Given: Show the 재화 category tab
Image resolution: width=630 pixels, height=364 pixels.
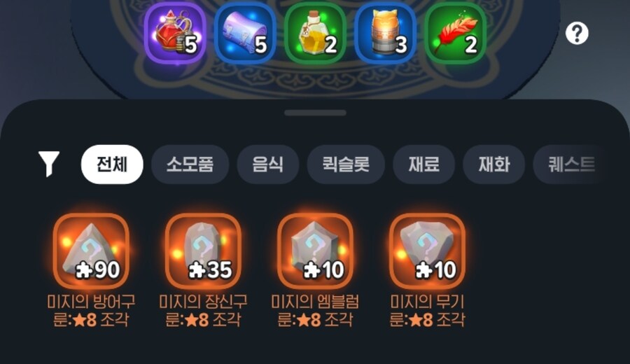Looking at the screenshot, I should point(493,164).
